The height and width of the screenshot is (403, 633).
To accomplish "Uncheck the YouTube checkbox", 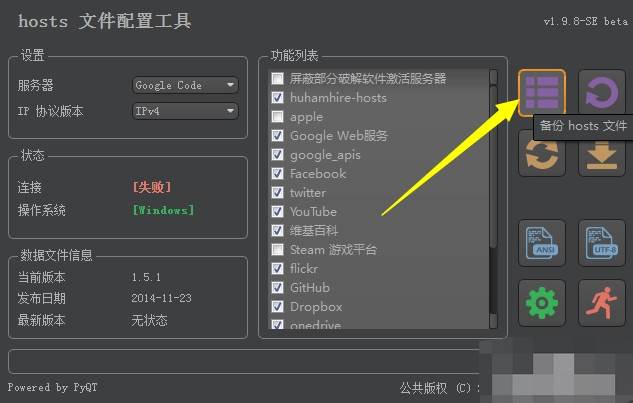I will (277, 211).
